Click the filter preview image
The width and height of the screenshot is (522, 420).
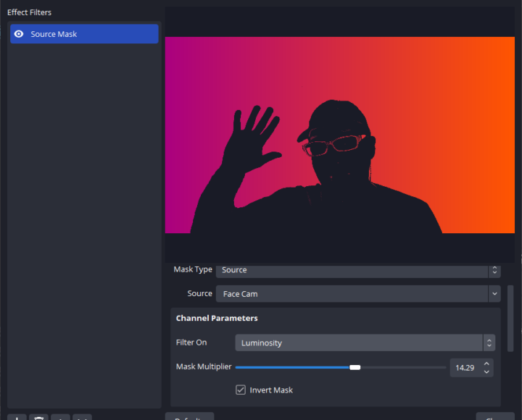click(x=339, y=135)
